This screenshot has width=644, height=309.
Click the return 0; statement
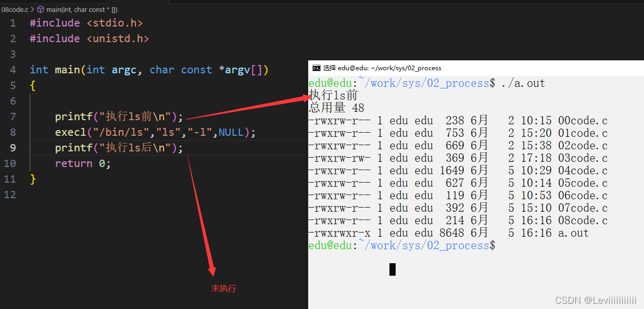click(x=83, y=163)
